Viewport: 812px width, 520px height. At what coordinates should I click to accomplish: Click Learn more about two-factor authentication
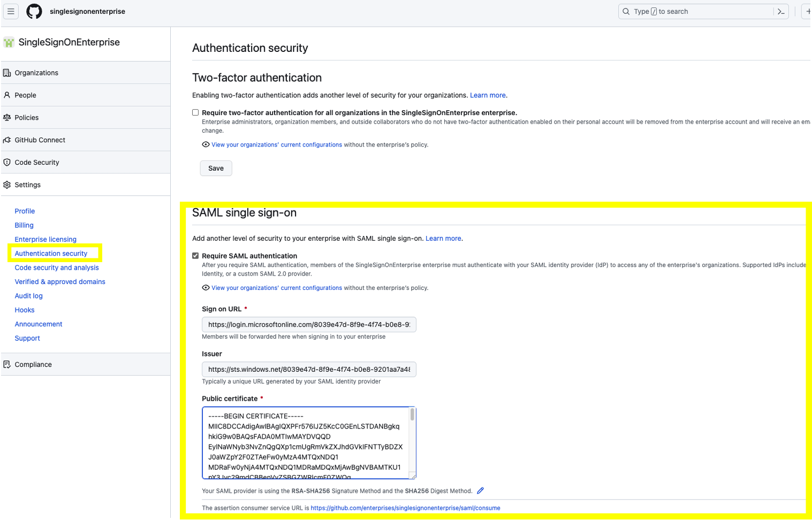tap(488, 95)
